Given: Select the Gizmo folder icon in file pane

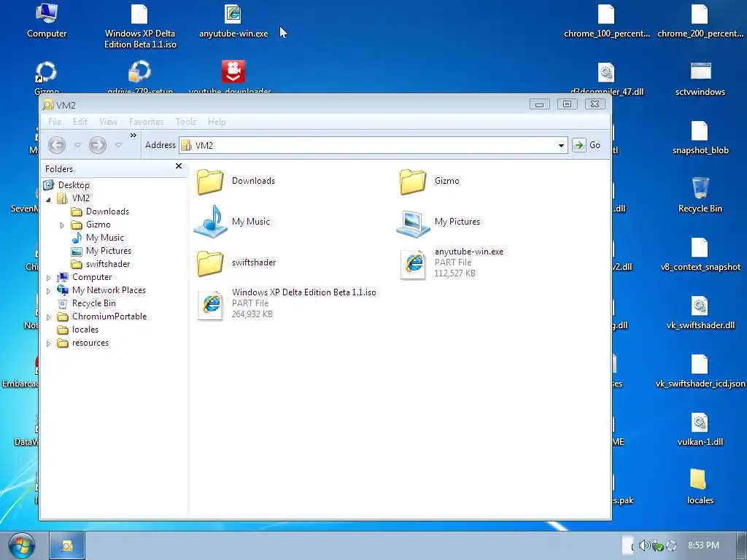Looking at the screenshot, I should click(413, 182).
